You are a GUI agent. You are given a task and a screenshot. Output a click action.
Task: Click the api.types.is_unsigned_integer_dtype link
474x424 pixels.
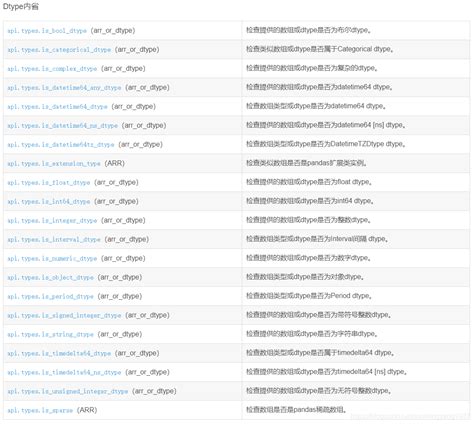pos(68,392)
